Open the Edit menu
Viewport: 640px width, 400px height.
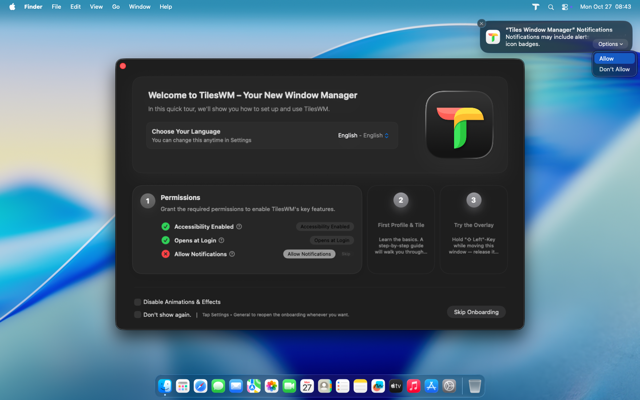point(76,7)
